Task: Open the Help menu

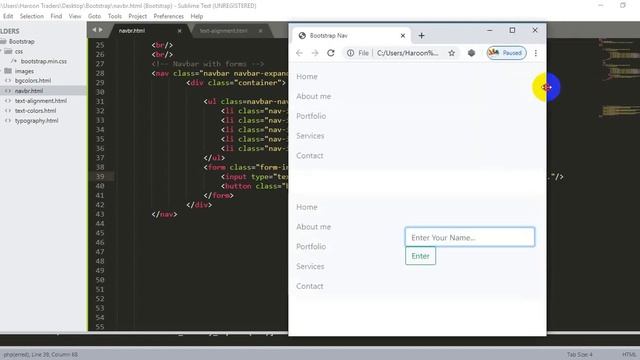Action: [x=197, y=16]
